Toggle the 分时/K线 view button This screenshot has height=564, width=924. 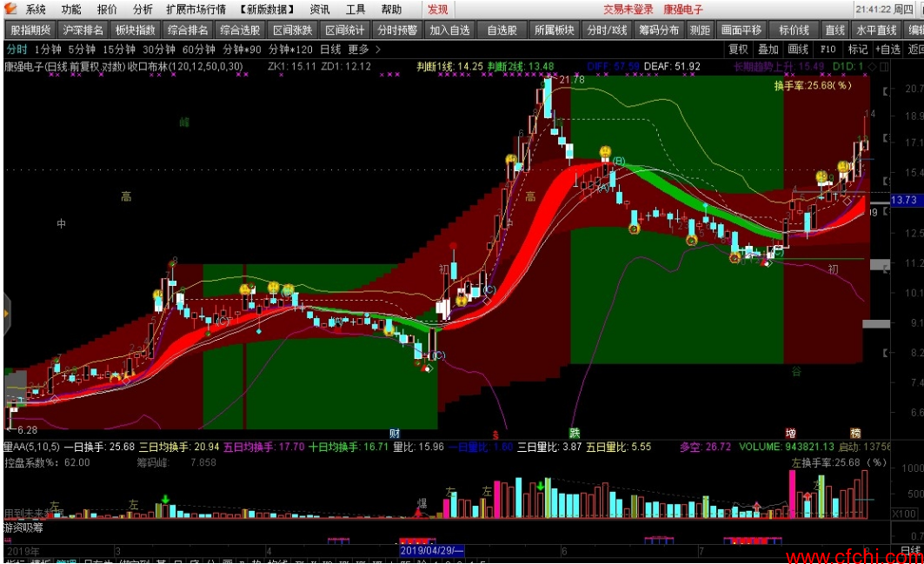click(608, 30)
